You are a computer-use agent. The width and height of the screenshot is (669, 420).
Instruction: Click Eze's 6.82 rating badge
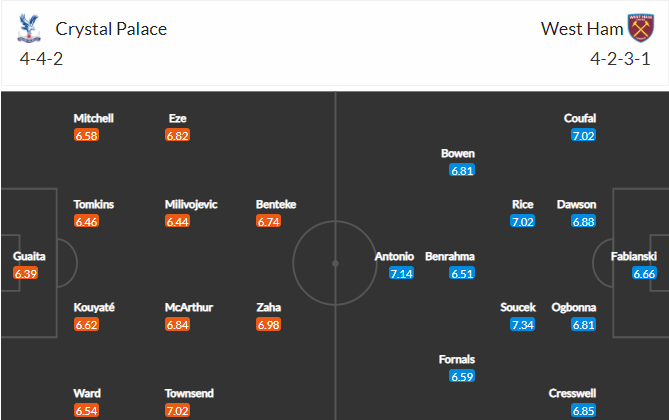coord(177,136)
